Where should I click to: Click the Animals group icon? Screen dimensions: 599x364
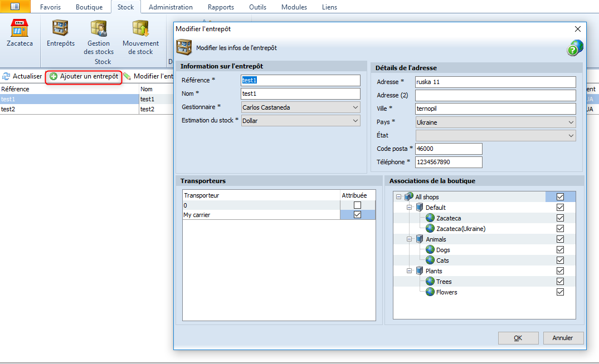pyautogui.click(x=420, y=239)
